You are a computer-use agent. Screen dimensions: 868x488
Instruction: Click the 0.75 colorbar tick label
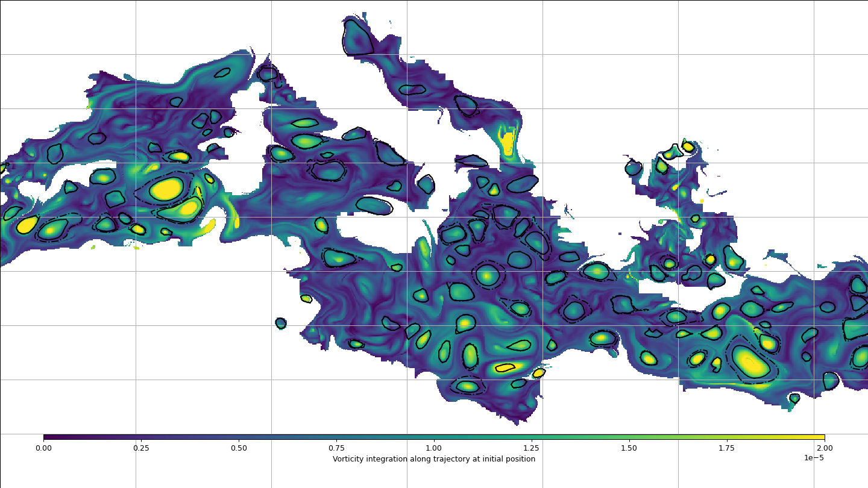pyautogui.click(x=336, y=448)
